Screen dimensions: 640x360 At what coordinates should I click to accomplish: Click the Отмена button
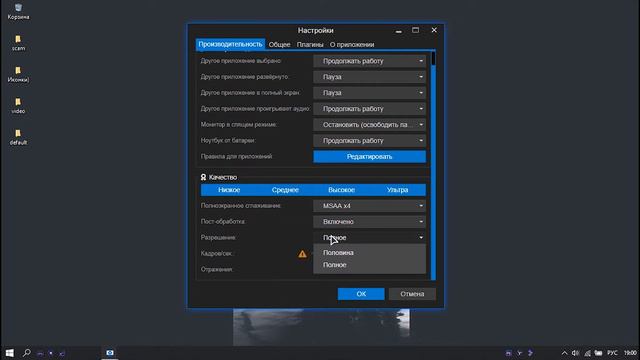[412, 294]
